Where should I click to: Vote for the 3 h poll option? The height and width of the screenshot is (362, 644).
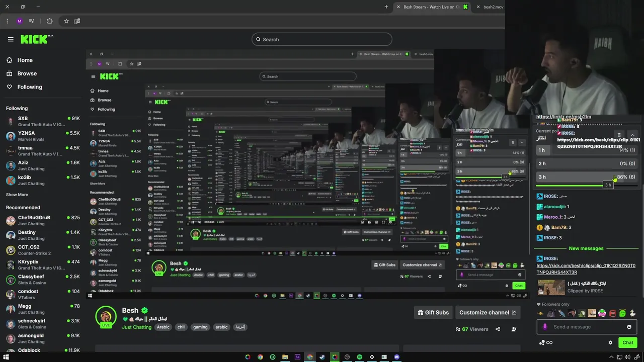pos(587,177)
